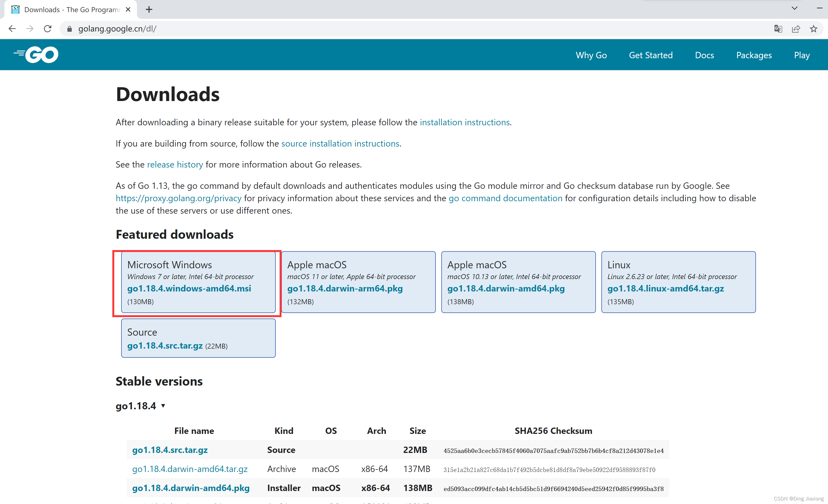Download go1.18.4.windows-amd64.msi featured link
Image resolution: width=828 pixels, height=504 pixels.
pyautogui.click(x=189, y=288)
